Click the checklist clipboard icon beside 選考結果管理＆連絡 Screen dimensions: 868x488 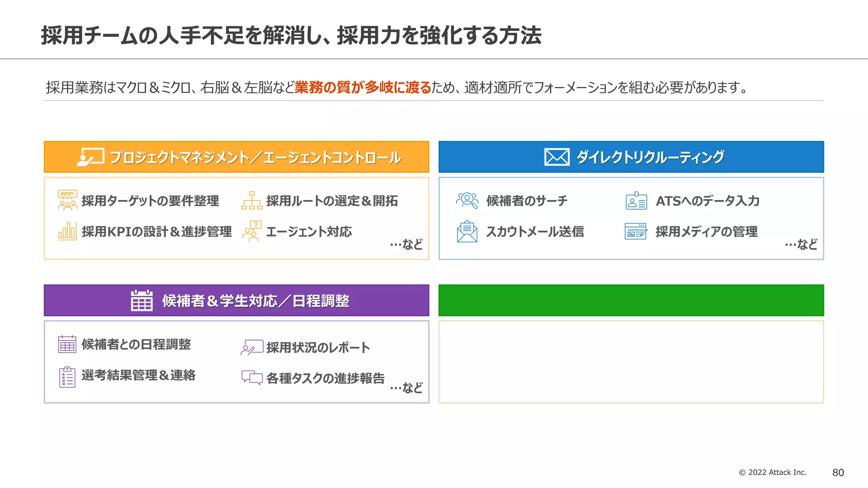67,377
